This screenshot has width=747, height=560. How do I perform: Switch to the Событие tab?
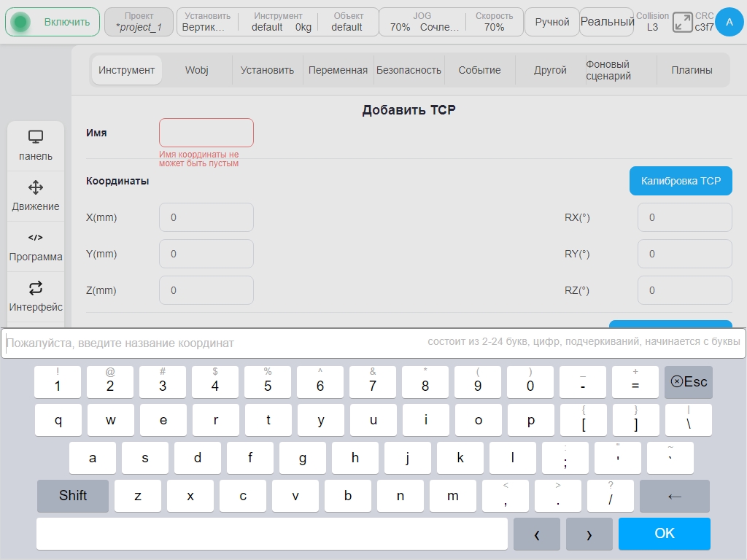point(479,70)
